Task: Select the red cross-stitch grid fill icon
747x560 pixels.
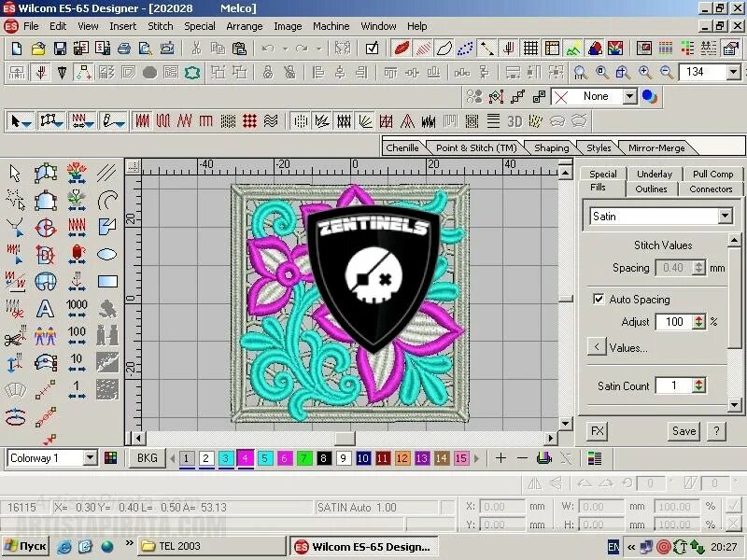Action: coord(249,121)
